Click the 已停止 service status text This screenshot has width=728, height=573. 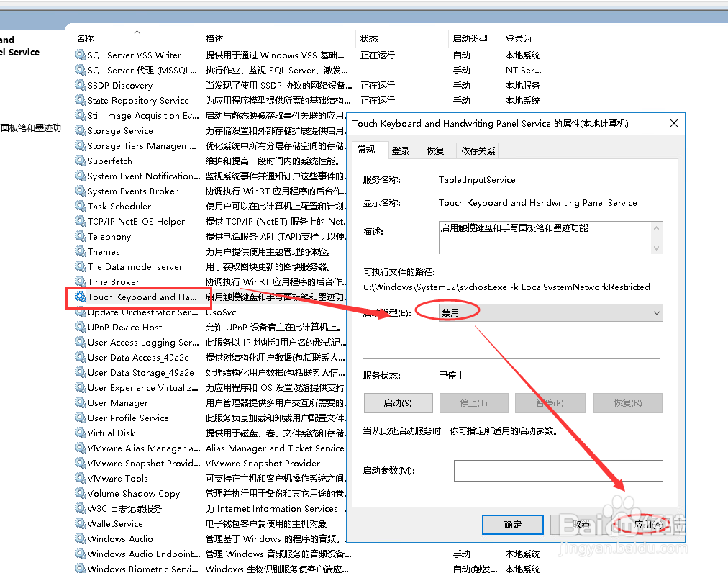click(451, 376)
